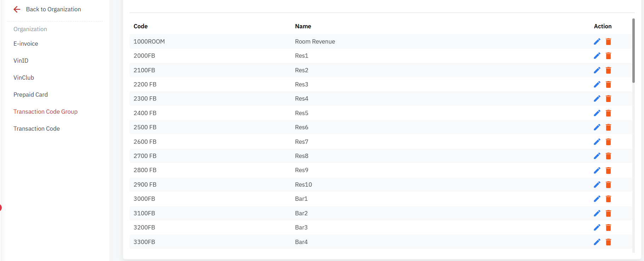The height and width of the screenshot is (261, 644).
Task: Select Transaction Code Group in sidebar
Action: tap(45, 112)
